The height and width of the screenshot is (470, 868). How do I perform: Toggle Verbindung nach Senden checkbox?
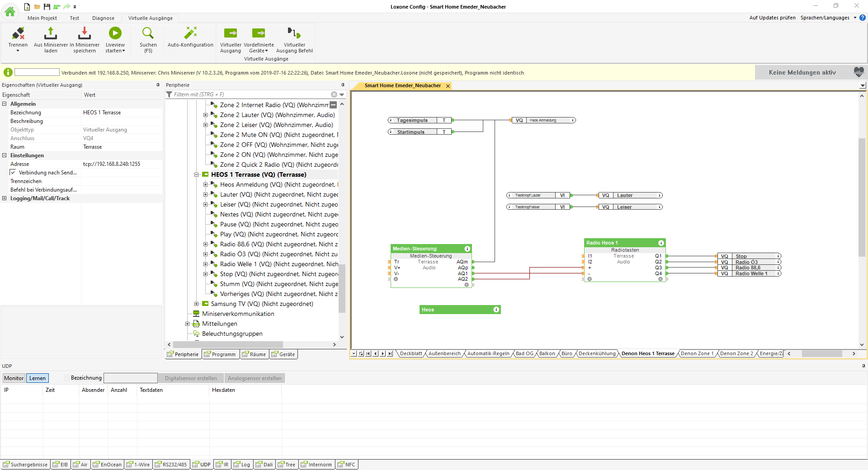click(13, 173)
